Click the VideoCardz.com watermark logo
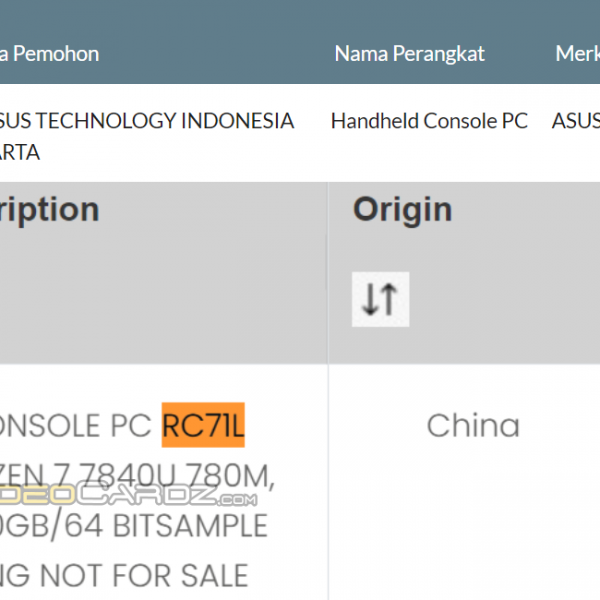 point(128,494)
